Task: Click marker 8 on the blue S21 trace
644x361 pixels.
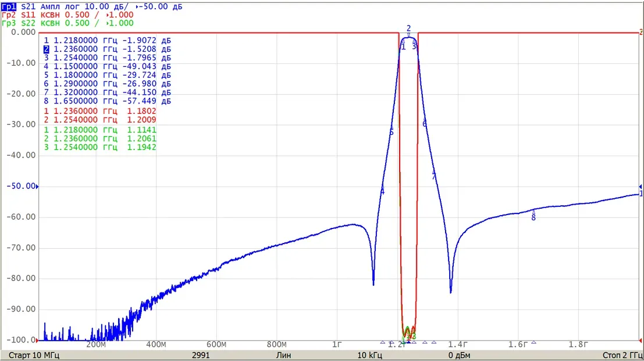Action: click(533, 217)
